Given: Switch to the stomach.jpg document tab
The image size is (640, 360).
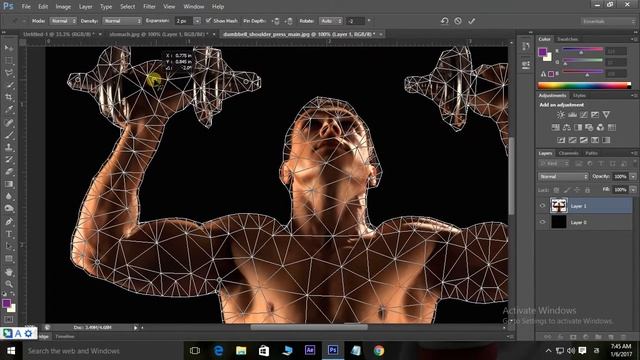Looking at the screenshot, I should click(x=160, y=34).
